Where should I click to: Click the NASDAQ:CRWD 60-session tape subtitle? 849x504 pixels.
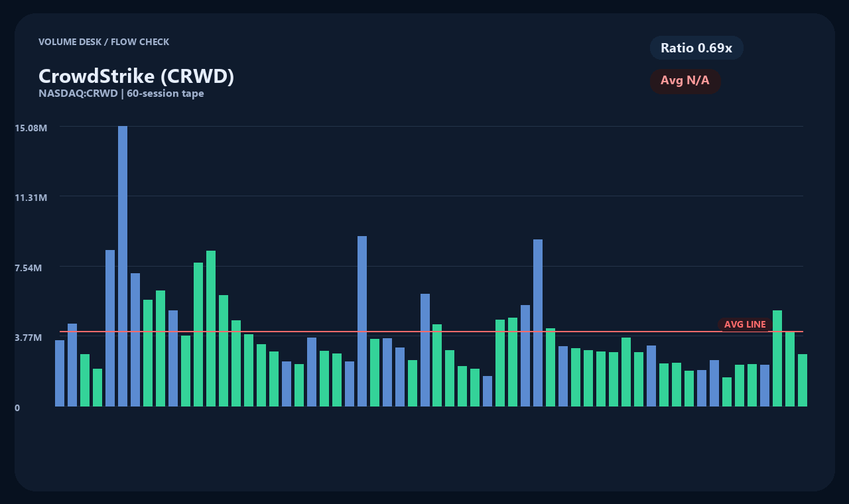(121, 94)
